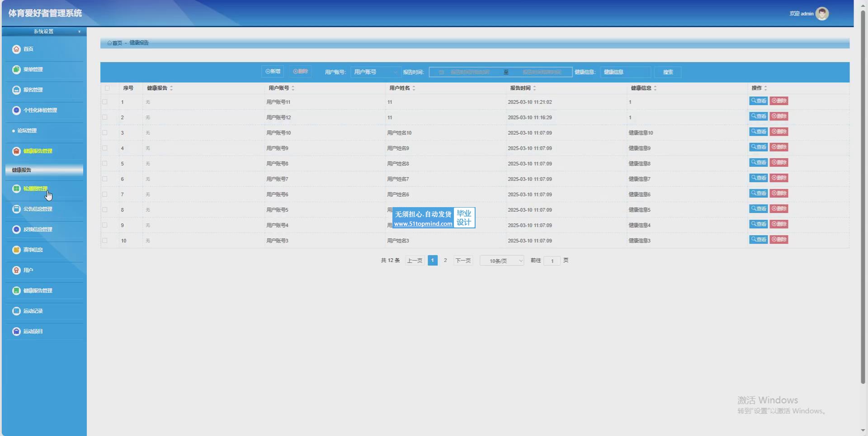Click the 报名管理 sidebar icon
Screen dimensions: 868x436
(16, 90)
